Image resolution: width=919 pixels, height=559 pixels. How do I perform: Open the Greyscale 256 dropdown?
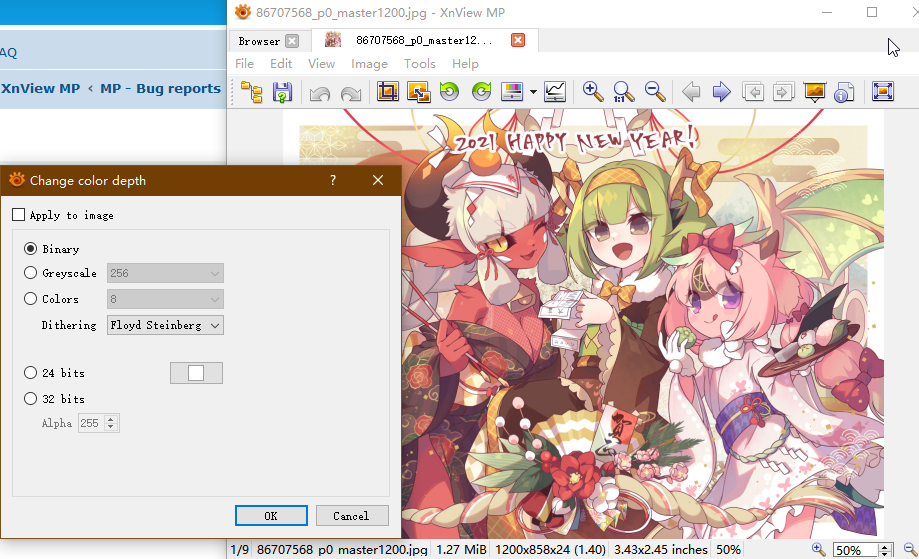[x=165, y=273]
